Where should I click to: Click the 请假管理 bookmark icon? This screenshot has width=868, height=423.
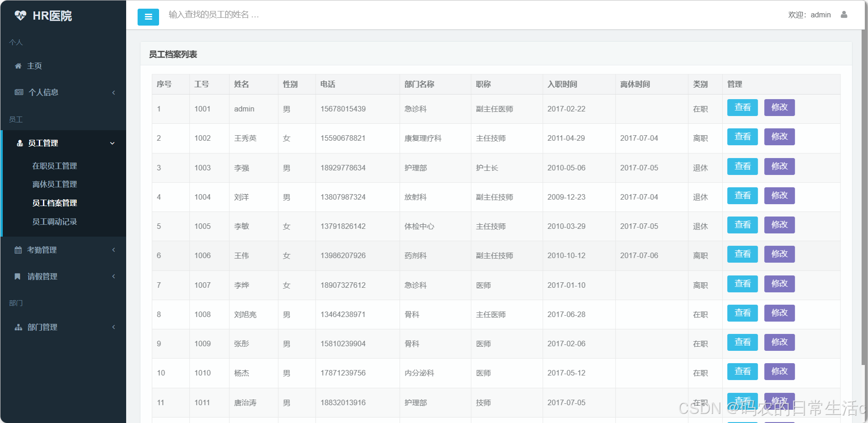click(17, 276)
